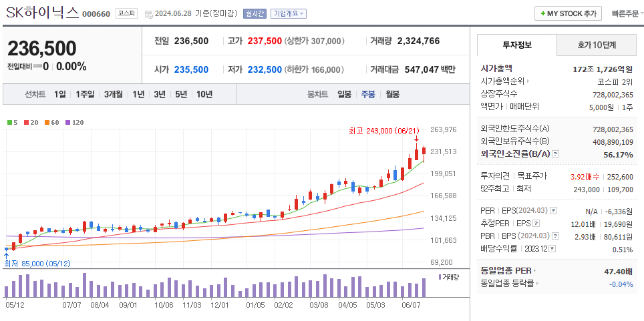Select the 10년 line chart period
Screen dimensions: 644x321
click(x=204, y=94)
